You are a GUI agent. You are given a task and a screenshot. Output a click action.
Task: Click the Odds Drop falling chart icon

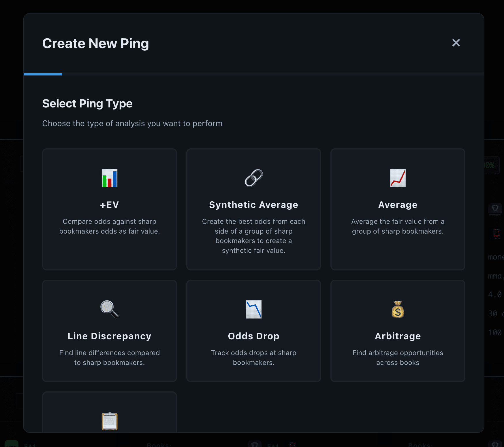point(254,309)
